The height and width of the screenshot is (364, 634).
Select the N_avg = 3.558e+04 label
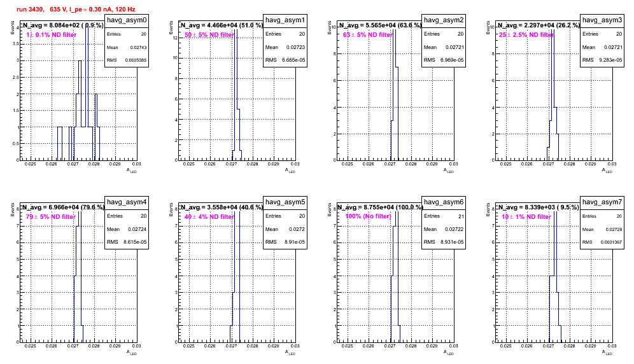222,207
